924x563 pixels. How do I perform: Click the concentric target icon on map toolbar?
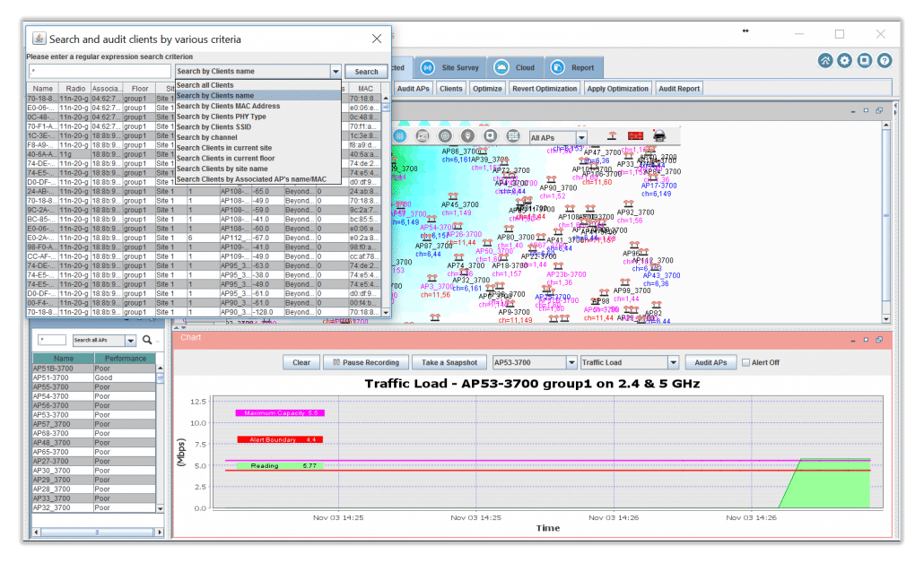point(445,136)
